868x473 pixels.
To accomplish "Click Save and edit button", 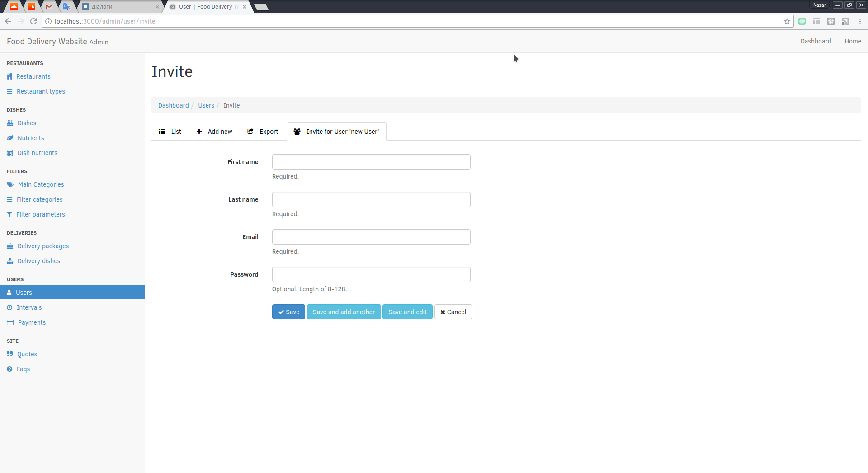I will coord(407,312).
